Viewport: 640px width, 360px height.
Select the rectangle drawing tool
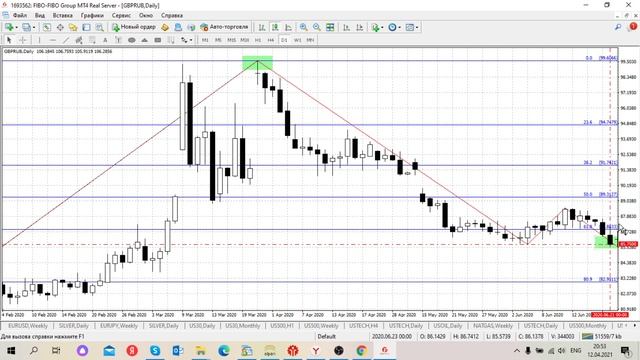tap(158, 40)
